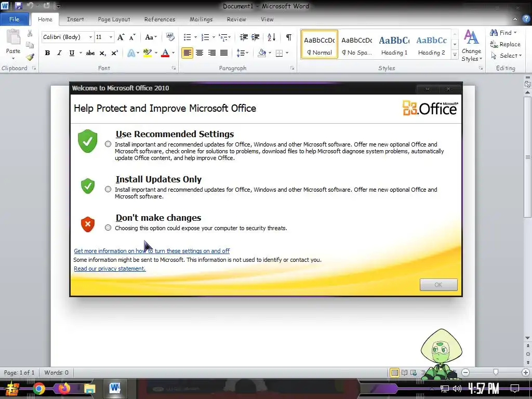Click the Zoom Out minus button
532x399 pixels.
465,373
